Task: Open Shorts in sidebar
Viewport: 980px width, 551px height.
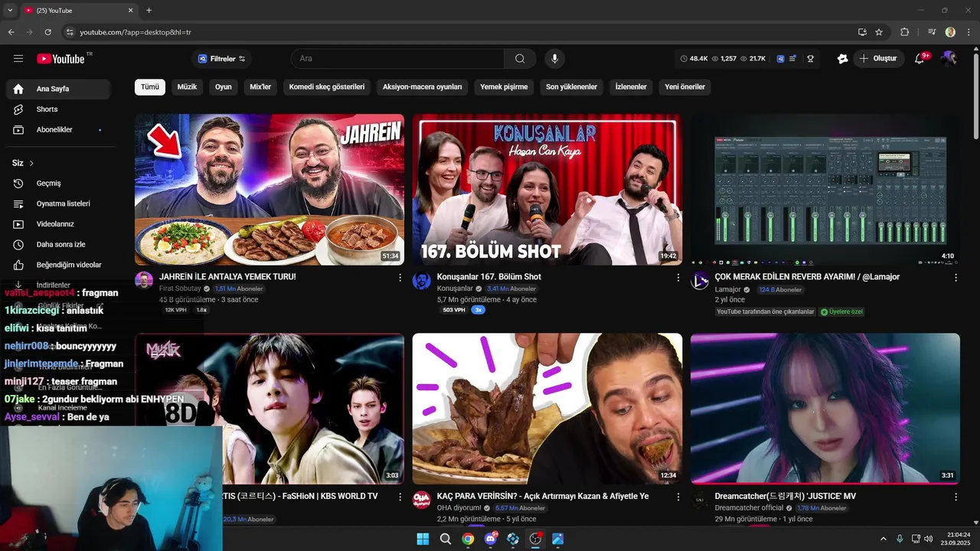Action: click(58, 109)
